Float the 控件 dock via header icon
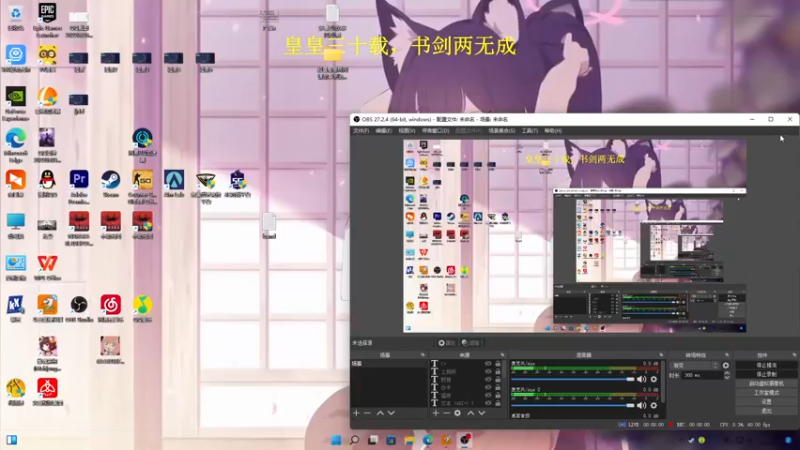 [x=794, y=355]
